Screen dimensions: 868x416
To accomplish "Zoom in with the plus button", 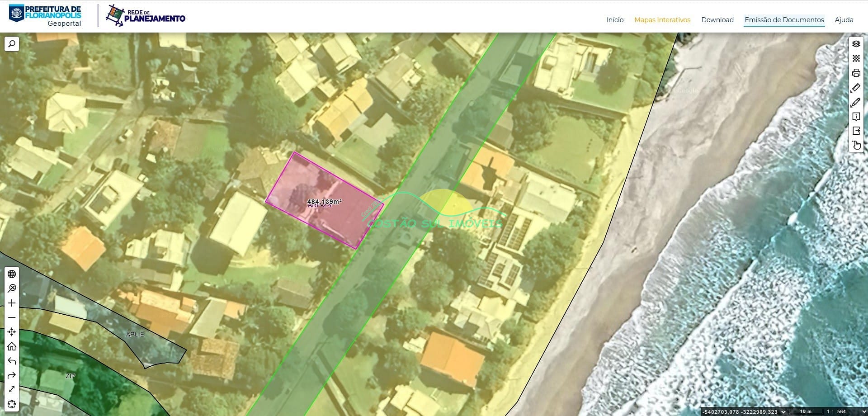I will pyautogui.click(x=12, y=303).
